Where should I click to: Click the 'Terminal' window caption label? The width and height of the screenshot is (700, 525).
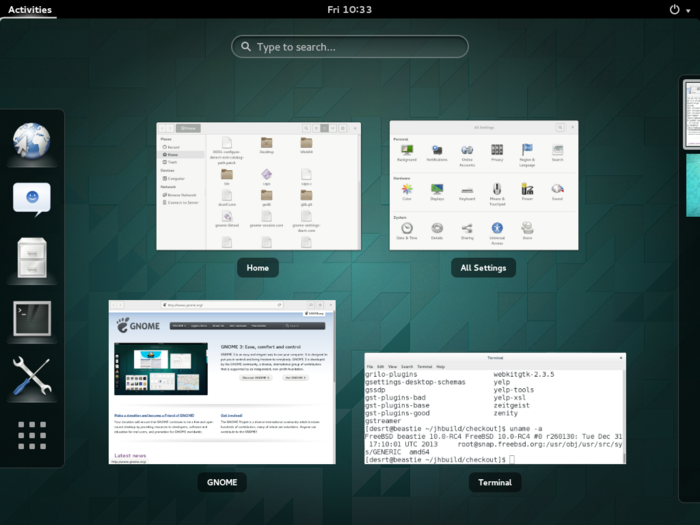tap(495, 482)
